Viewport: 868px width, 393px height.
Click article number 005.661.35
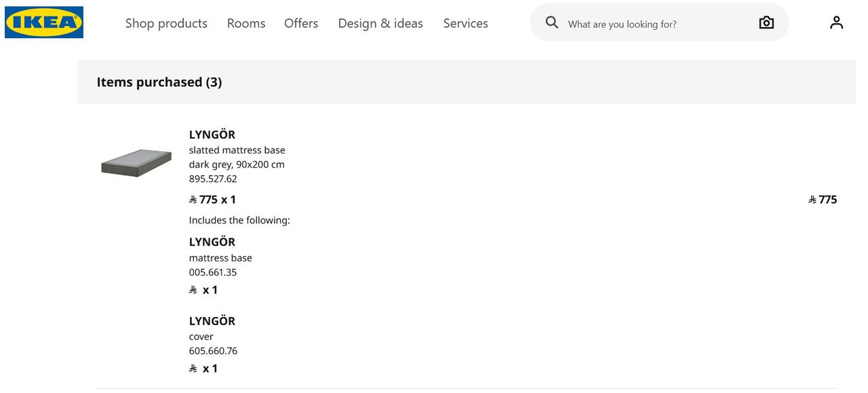tap(213, 272)
